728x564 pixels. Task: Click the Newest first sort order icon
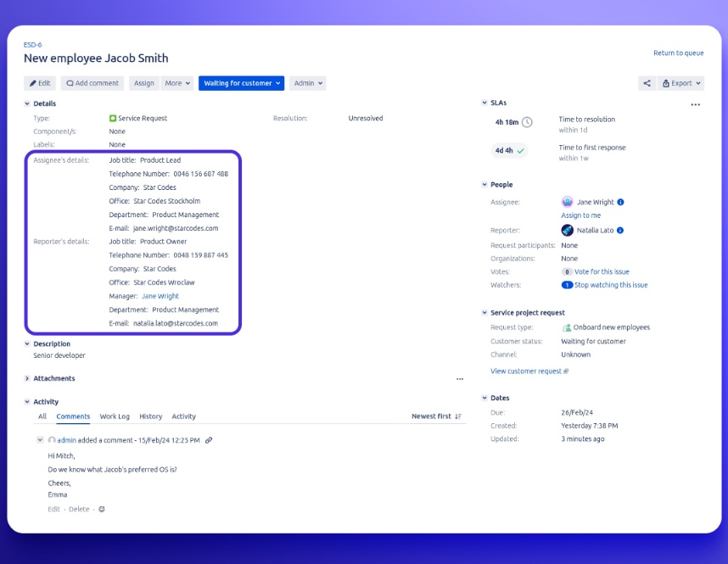pyautogui.click(x=458, y=416)
